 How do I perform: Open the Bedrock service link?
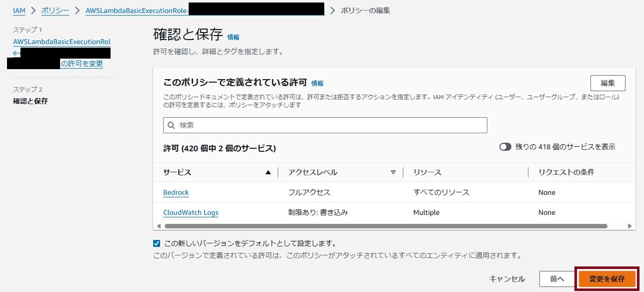point(176,192)
